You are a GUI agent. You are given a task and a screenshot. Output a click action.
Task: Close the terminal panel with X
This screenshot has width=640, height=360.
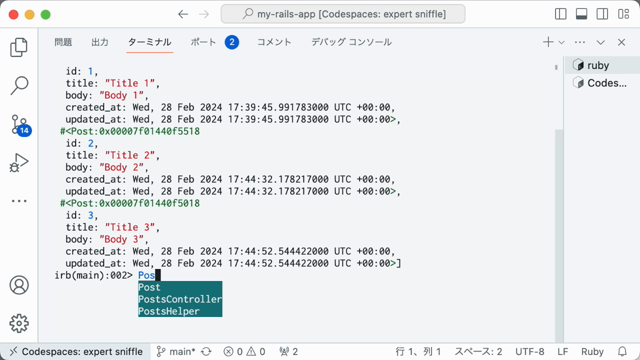coord(621,42)
